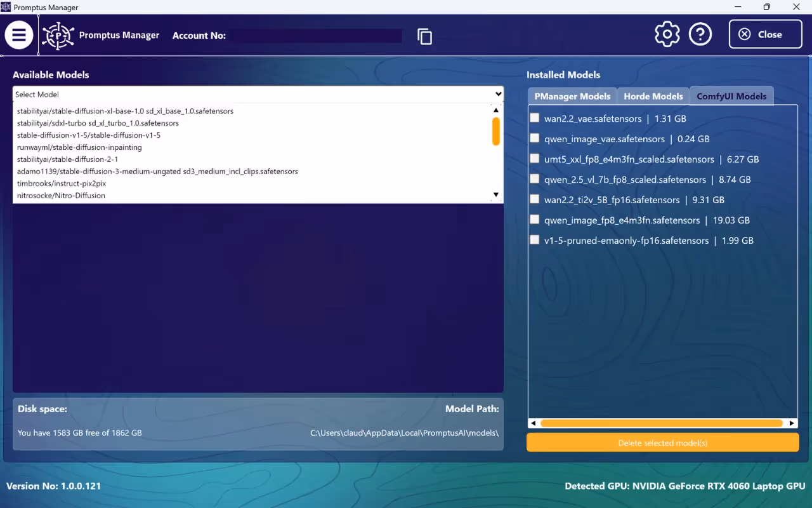This screenshot has width=812, height=508.
Task: Switch to Horde Models tab
Action: point(653,96)
